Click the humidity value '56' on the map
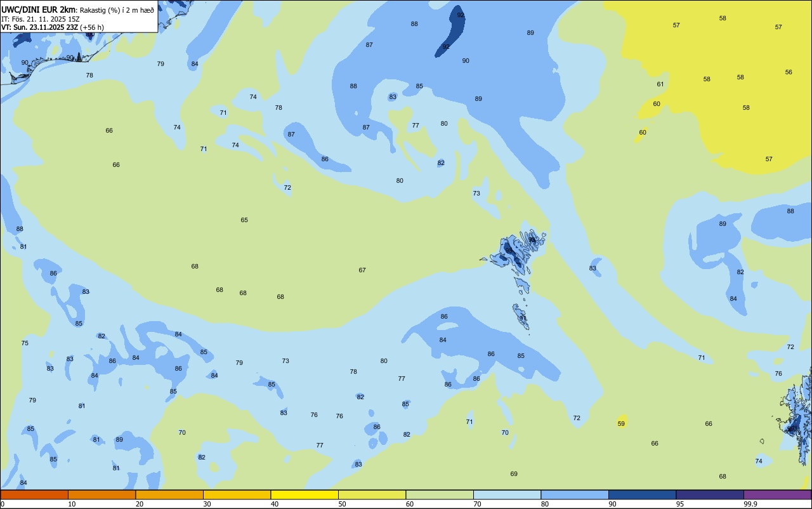The image size is (812, 509). coord(789,72)
